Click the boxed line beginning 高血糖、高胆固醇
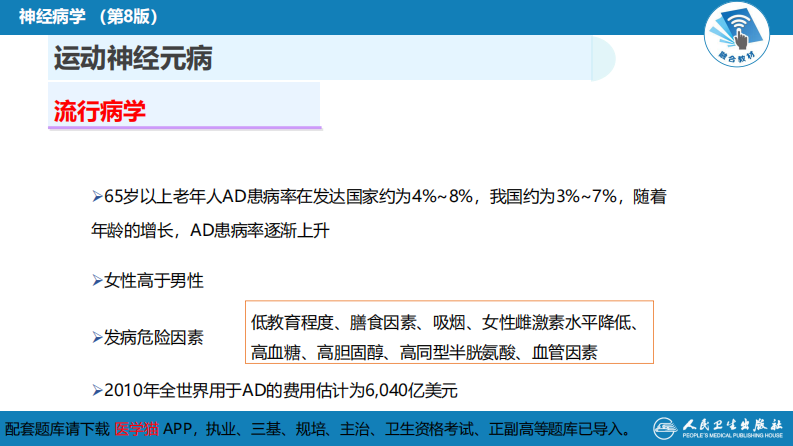This screenshot has height=446, width=793. coord(424,352)
